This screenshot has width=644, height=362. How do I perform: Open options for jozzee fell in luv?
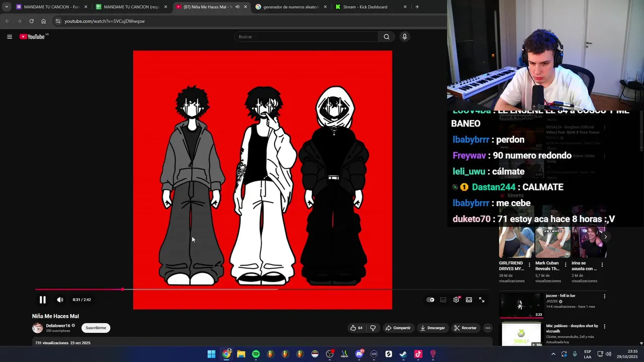pos(604,297)
